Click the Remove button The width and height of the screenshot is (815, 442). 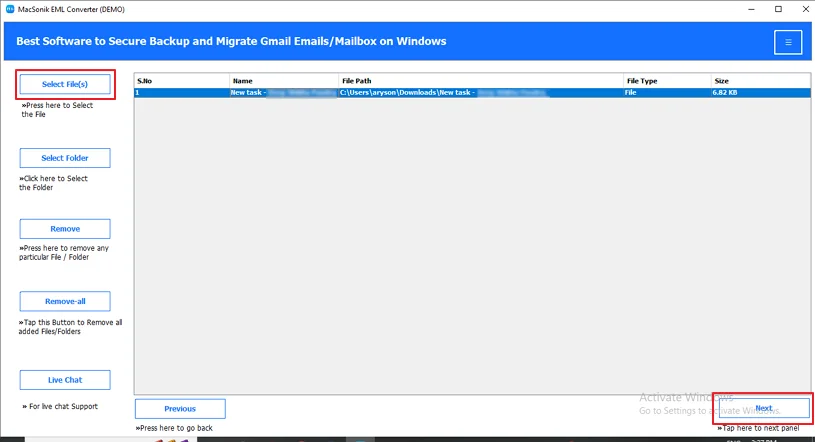pos(65,229)
